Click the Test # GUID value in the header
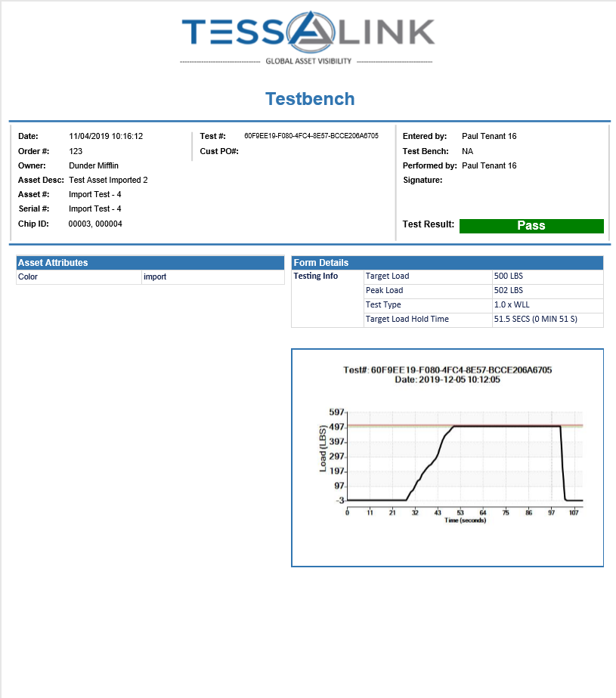616x698 pixels. [x=311, y=136]
